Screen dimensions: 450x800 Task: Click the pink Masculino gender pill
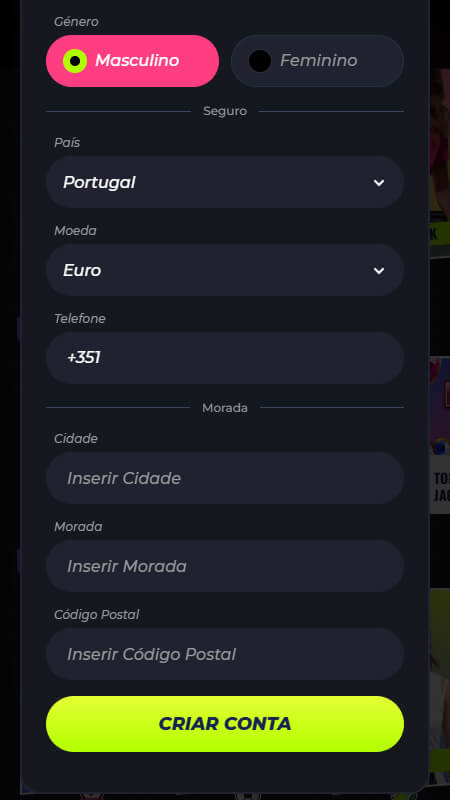click(133, 61)
